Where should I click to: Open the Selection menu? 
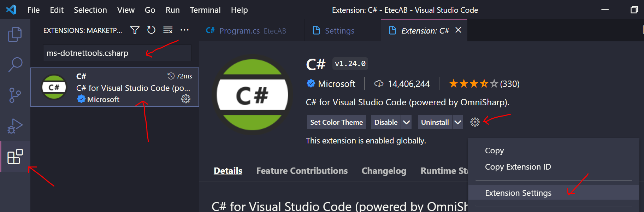[90, 10]
